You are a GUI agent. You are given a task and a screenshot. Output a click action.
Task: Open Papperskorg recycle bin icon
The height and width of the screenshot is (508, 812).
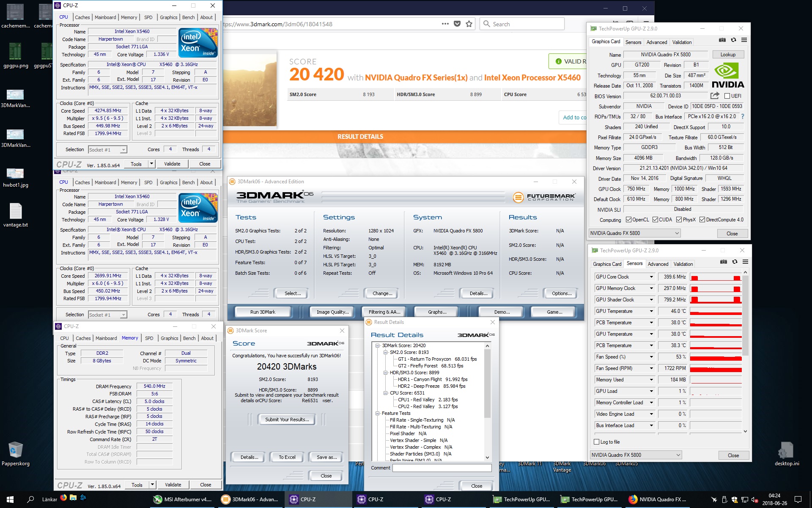(x=16, y=454)
